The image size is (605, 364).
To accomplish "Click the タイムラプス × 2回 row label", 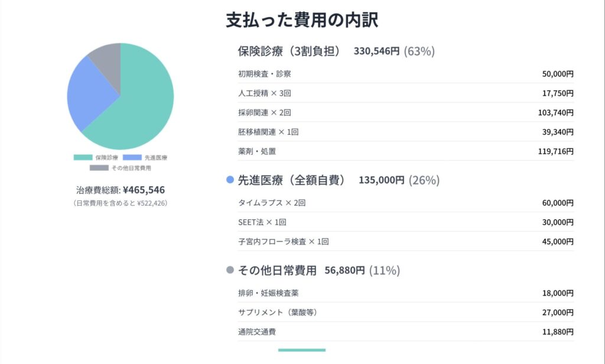I will click(272, 203).
